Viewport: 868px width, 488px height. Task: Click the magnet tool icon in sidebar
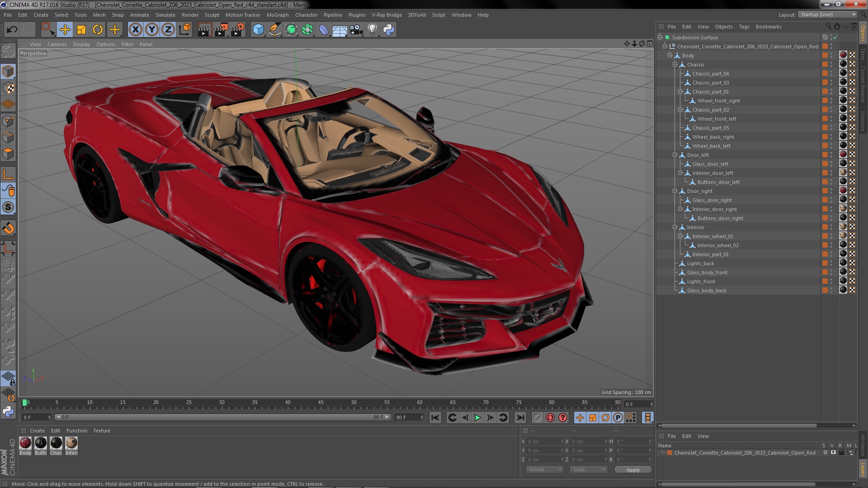[8, 228]
